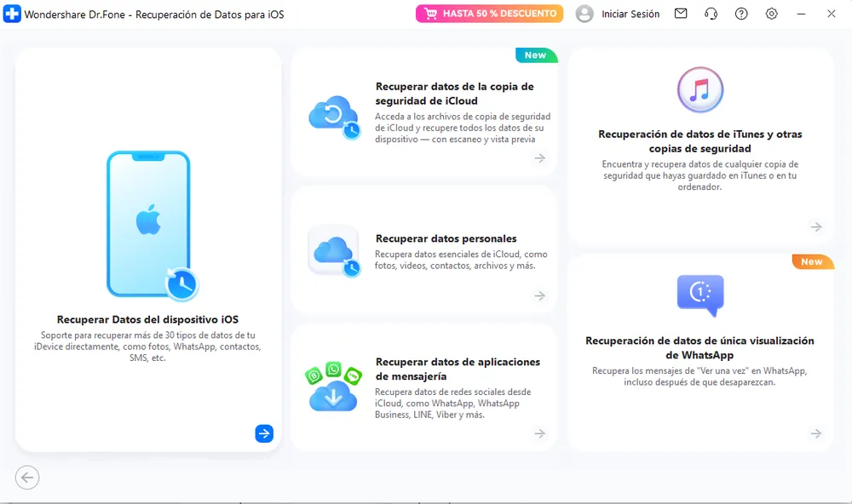Open the help question mark icon
The image size is (852, 504).
(741, 14)
